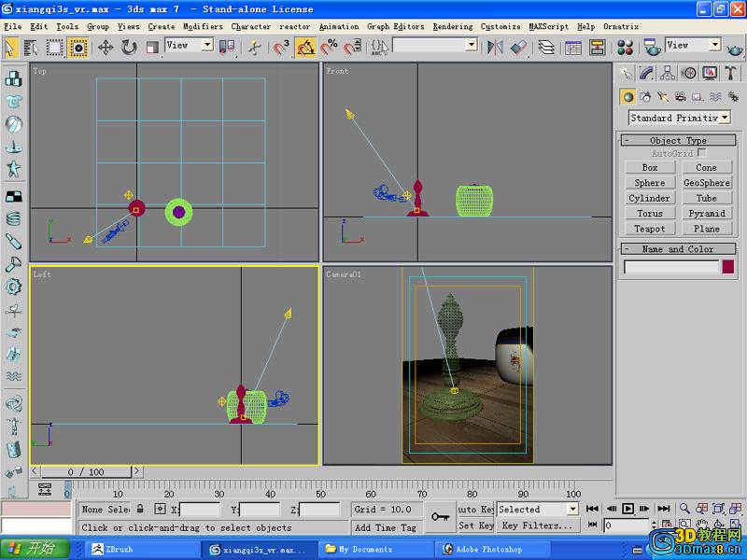Image resolution: width=747 pixels, height=560 pixels.
Task: Toggle the selection lock padlock
Action: (141, 510)
